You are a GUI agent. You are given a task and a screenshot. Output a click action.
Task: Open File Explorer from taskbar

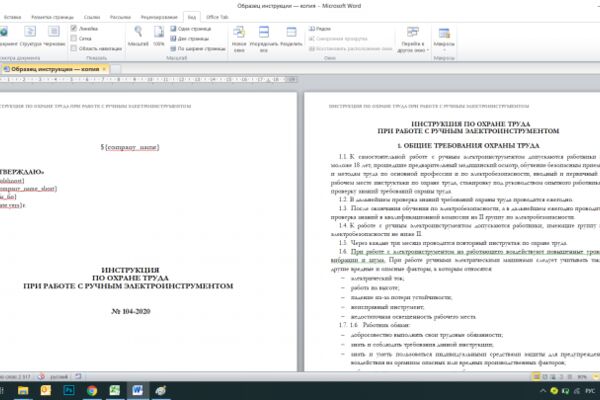tap(23, 390)
